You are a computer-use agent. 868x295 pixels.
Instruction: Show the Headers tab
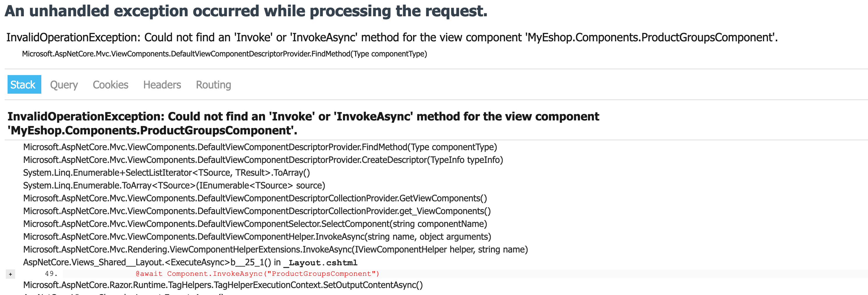(162, 85)
